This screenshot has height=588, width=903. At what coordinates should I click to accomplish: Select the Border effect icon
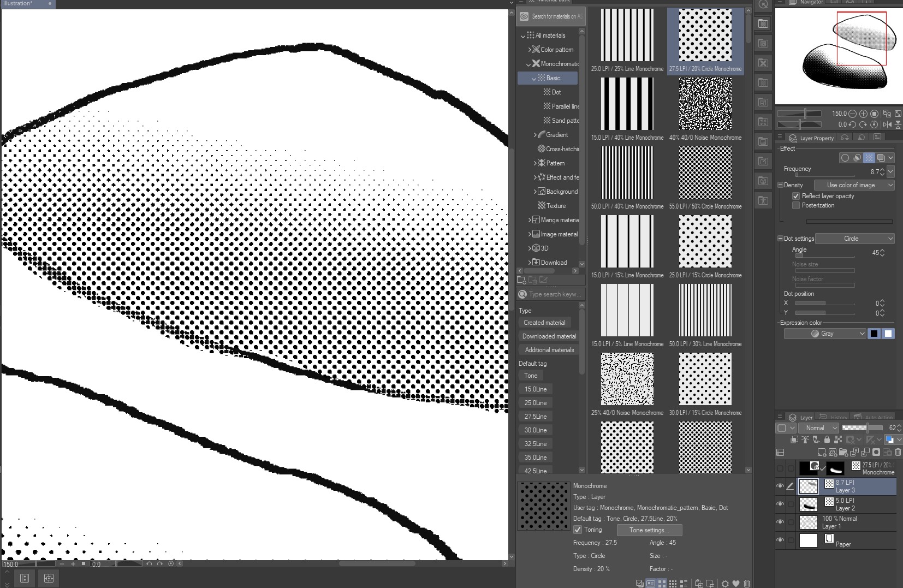[845, 158]
